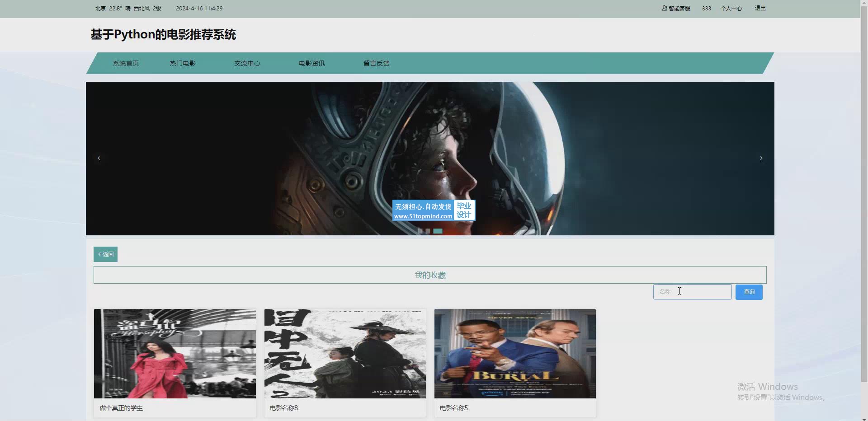Open the 个人中心 link
This screenshot has height=421, width=868.
click(731, 8)
